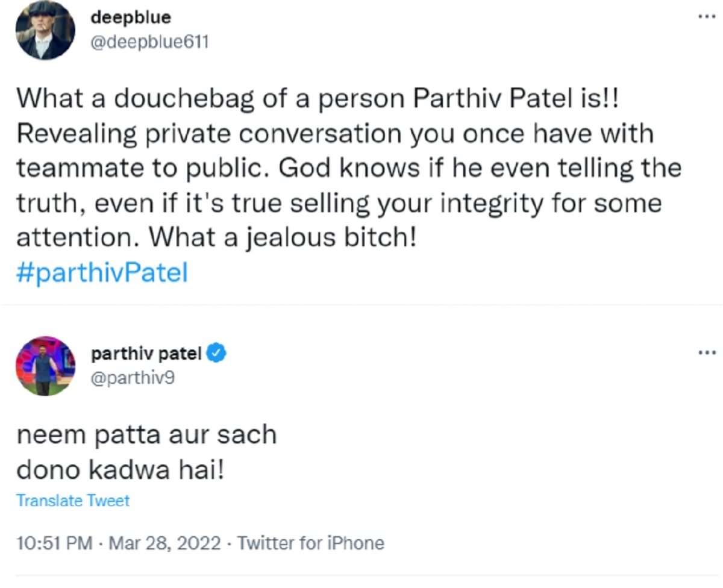Open deepblue's profile picture
Screen dimensions: 723x588
45,30
